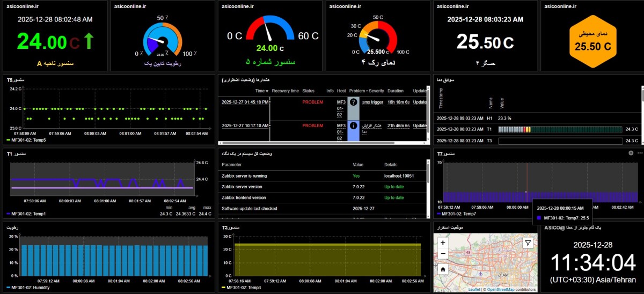Open the OpenStreetMap attribution link
Screen dimensions: 644x294
500,289
